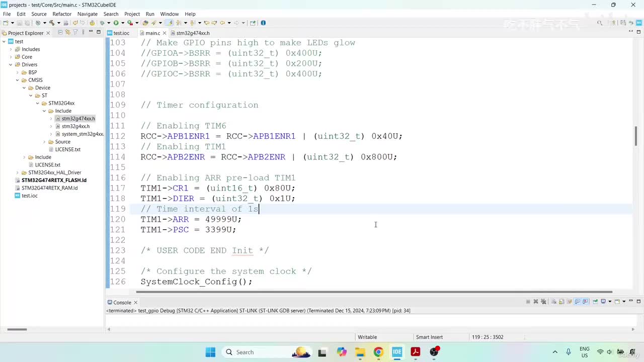The height and width of the screenshot is (362, 644).
Task: Toggle show console on standard output change
Action: (578, 302)
